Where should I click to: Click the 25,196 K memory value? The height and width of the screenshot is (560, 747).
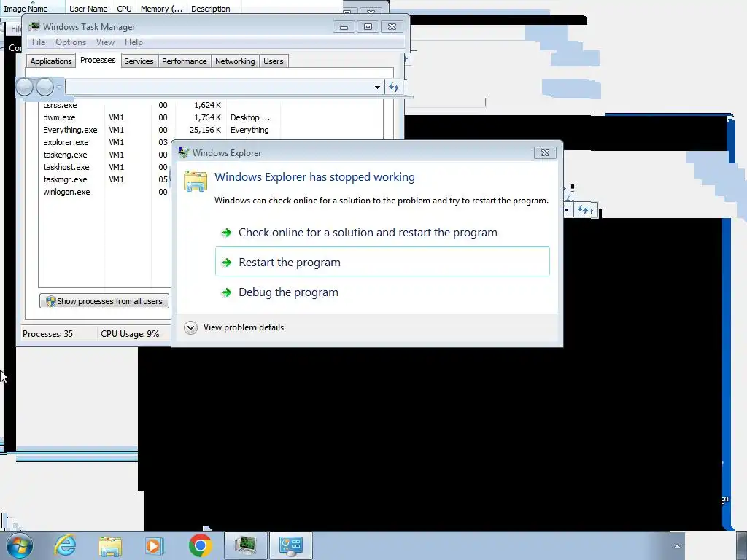pyautogui.click(x=205, y=130)
